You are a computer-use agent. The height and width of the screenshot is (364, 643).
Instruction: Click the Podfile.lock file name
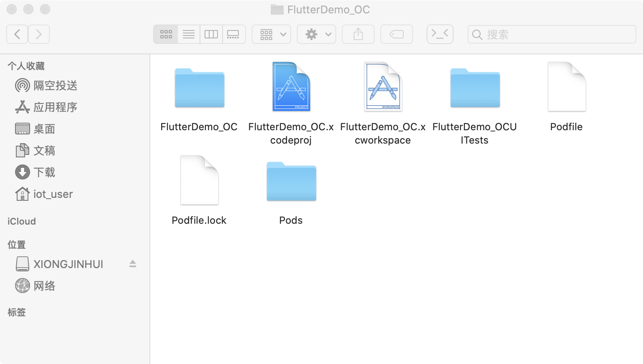coord(199,220)
